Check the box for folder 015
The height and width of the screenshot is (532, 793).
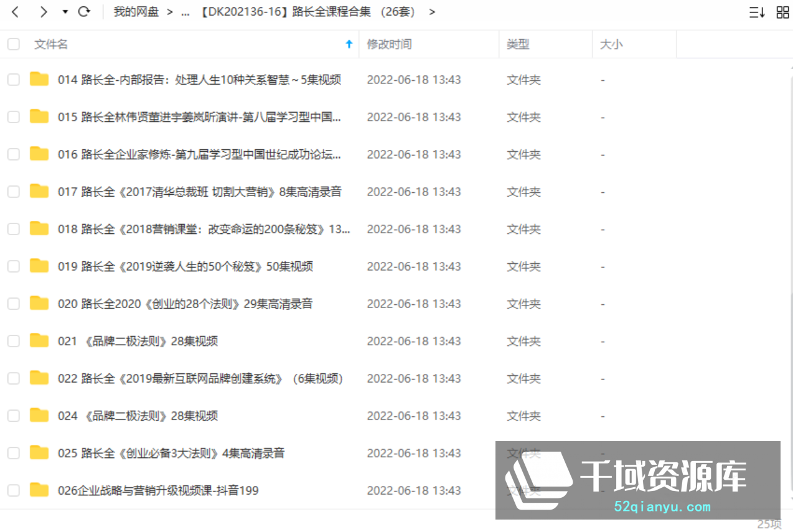(13, 117)
